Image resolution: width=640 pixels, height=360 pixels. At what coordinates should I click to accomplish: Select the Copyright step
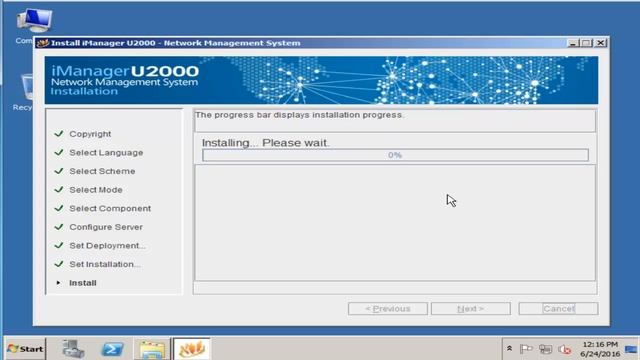[x=90, y=134]
